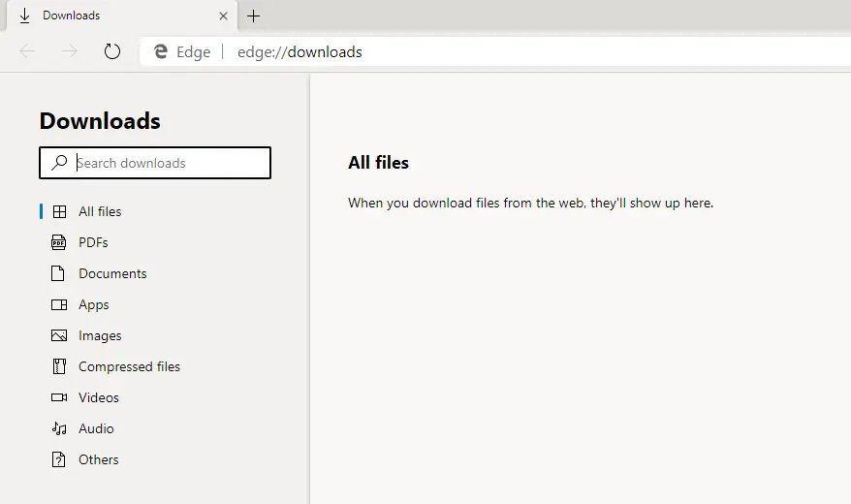Click the edge://downloads address field
Screen dimensions: 851x504
pos(495,51)
